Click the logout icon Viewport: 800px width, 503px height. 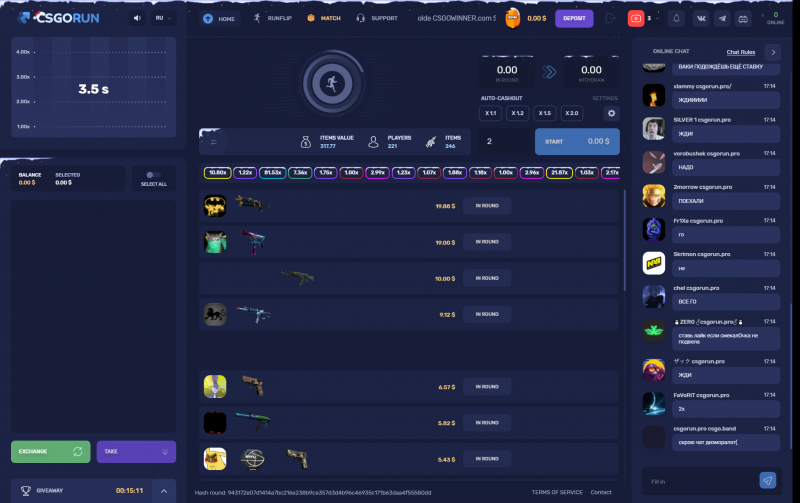(610, 18)
